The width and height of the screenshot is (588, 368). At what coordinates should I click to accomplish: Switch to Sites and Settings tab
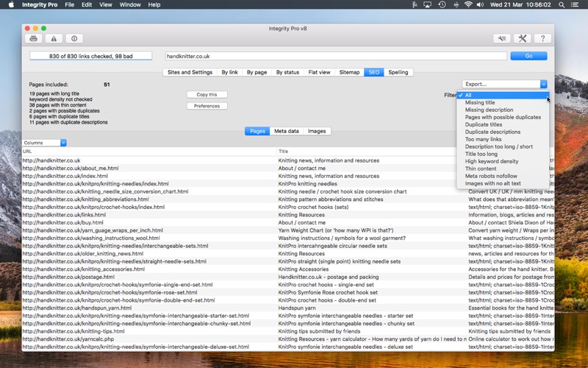tap(190, 72)
